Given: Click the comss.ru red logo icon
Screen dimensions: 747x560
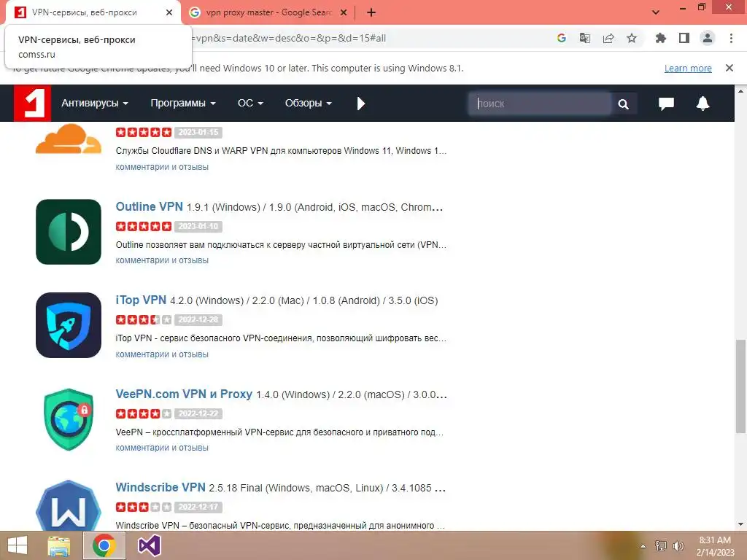Looking at the screenshot, I should coord(32,103).
